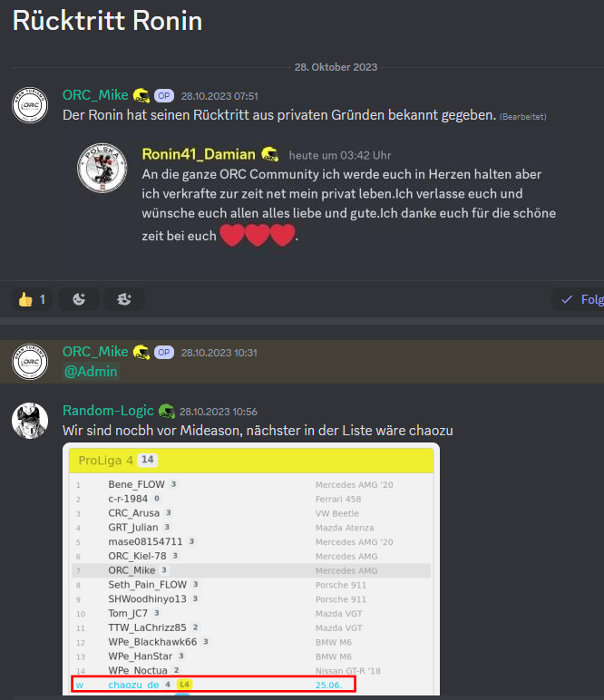The width and height of the screenshot is (604, 700).
Task: Click ORC_Mike's avatar in the first post
Action: pos(30,105)
